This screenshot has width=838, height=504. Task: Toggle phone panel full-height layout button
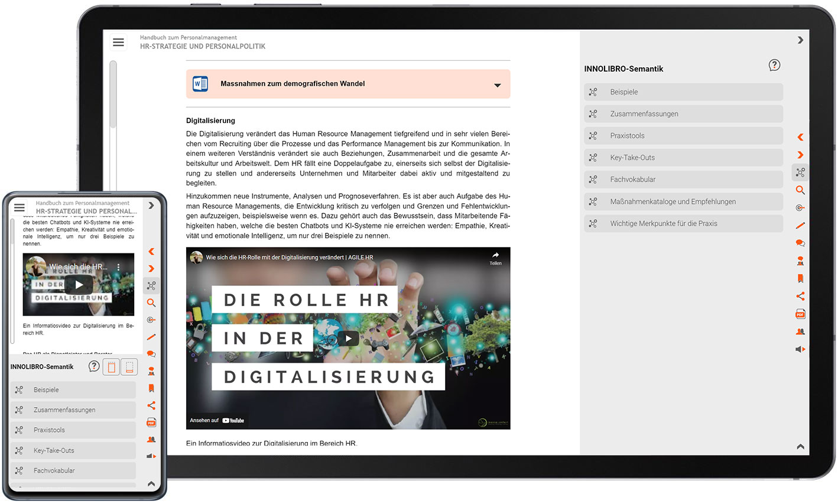(x=111, y=367)
